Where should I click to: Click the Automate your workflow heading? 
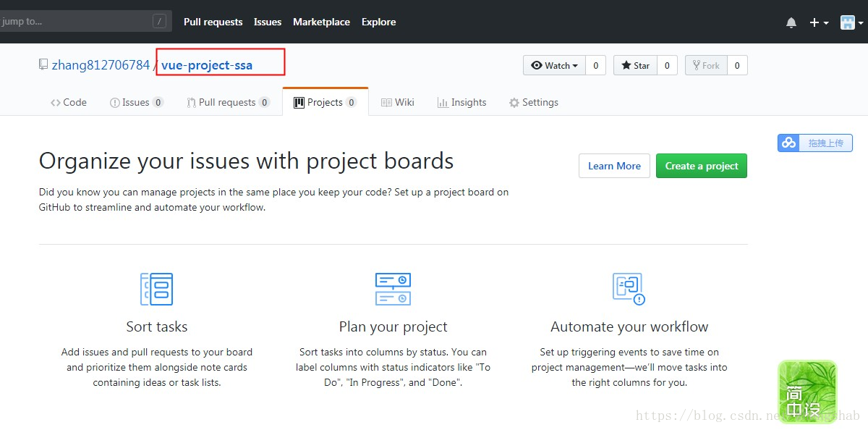click(x=629, y=326)
